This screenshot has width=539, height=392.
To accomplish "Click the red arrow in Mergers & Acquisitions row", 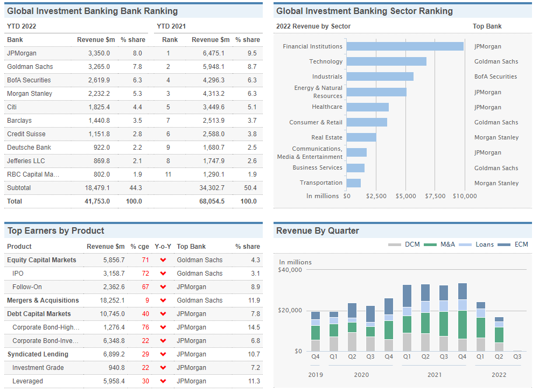I will pyautogui.click(x=163, y=300).
